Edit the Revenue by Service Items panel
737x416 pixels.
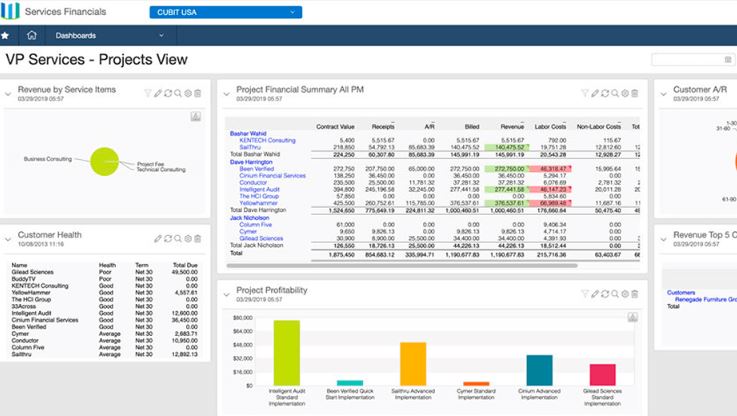(x=158, y=94)
